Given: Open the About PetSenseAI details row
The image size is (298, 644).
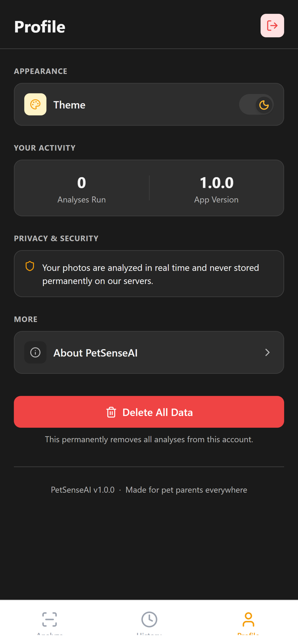Looking at the screenshot, I should 149,353.
